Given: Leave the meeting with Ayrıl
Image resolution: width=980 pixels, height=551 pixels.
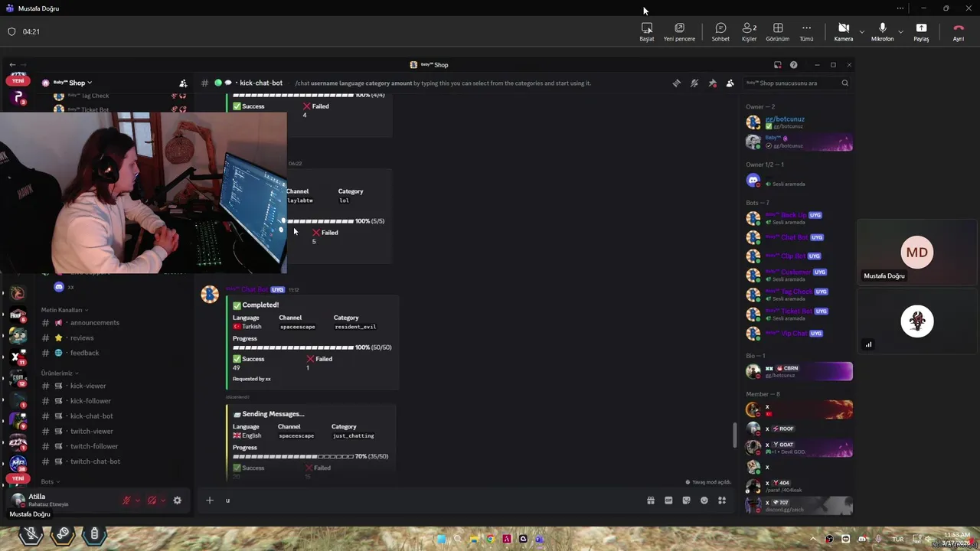Looking at the screenshot, I should 958,31.
